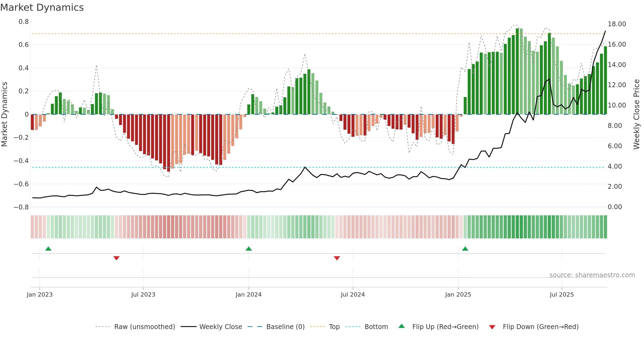Click the 0.00 right axis tick label

pos(615,207)
